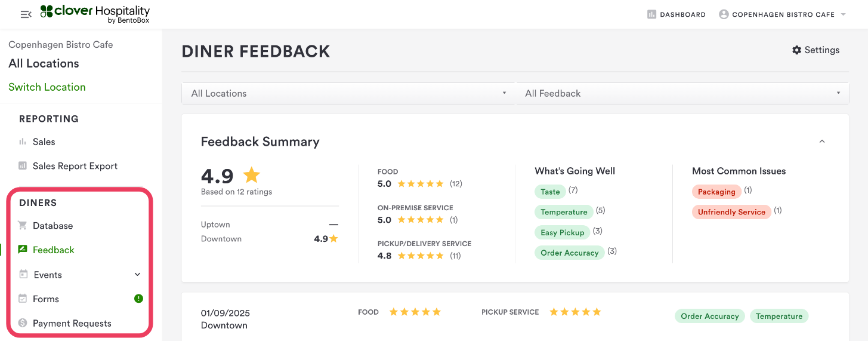Click the Sales bar chart icon
Image resolution: width=868 pixels, height=341 pixels.
pyautogui.click(x=23, y=142)
